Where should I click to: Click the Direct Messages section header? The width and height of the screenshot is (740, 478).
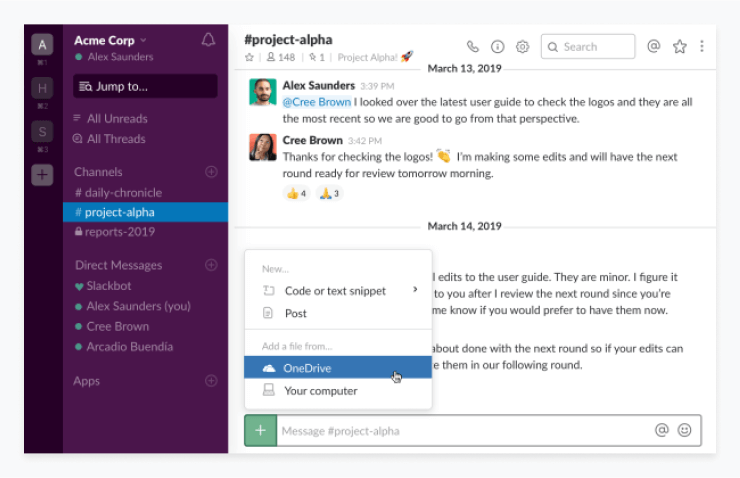click(x=118, y=265)
